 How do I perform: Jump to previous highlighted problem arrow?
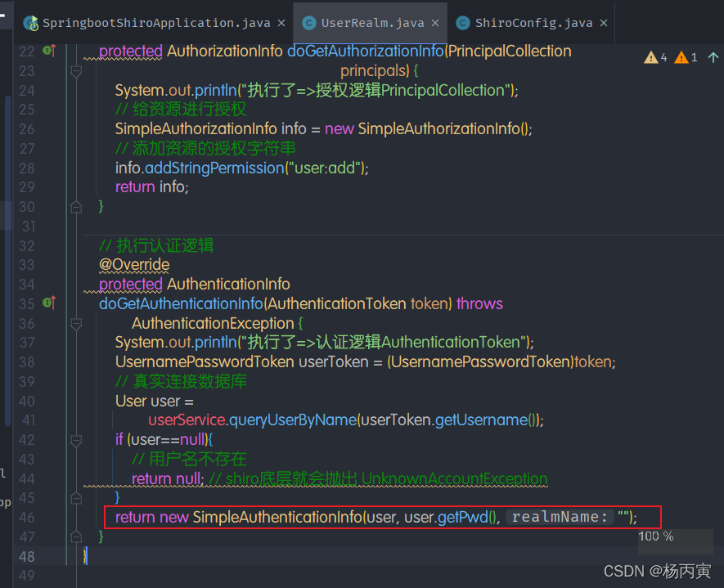[713, 58]
